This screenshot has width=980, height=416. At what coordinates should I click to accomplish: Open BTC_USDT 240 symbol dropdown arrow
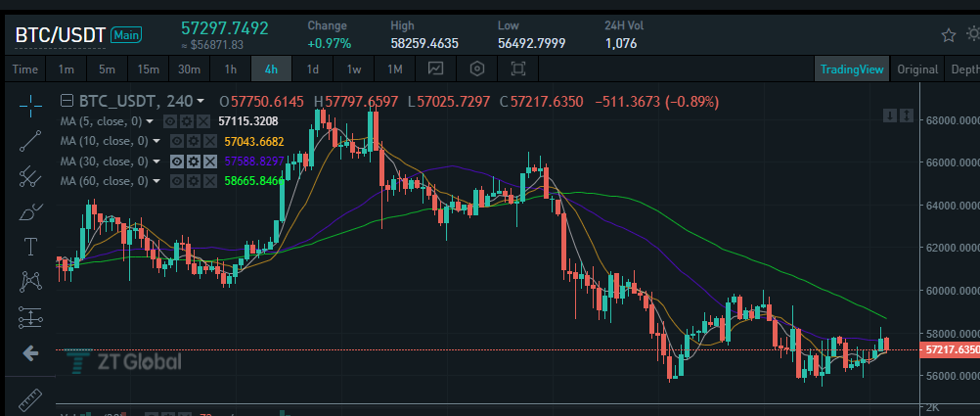click(200, 102)
